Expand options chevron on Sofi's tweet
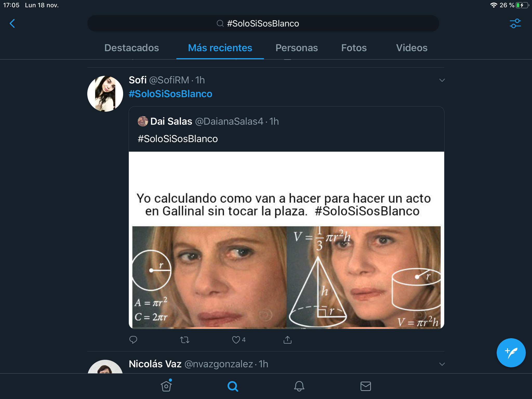Viewport: 532px width, 399px height. (442, 80)
